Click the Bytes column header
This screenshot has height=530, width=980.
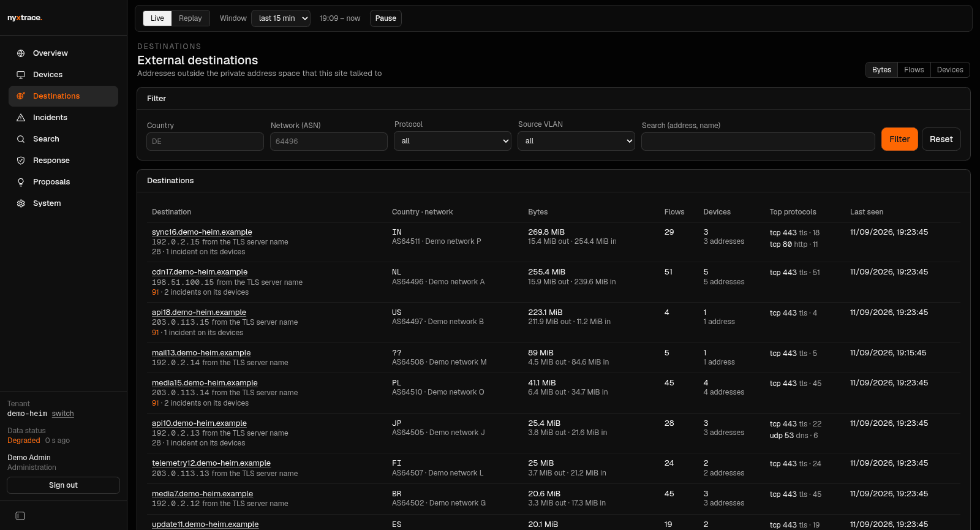point(538,212)
